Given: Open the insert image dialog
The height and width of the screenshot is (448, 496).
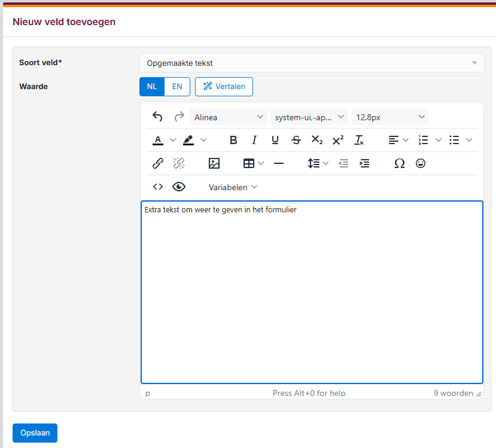Looking at the screenshot, I should (214, 163).
